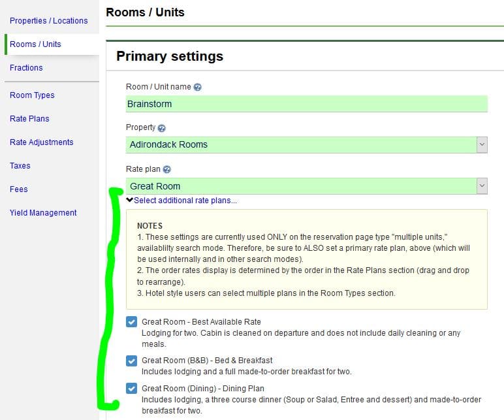Navigate to Rate Plans in the sidebar
The height and width of the screenshot is (420, 504).
tap(29, 119)
